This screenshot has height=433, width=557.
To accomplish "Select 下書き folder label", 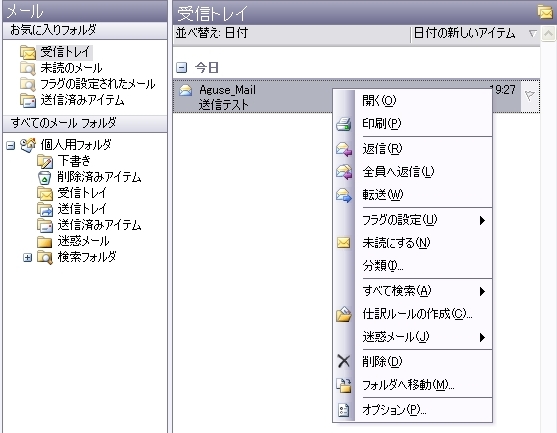I will pos(74,161).
